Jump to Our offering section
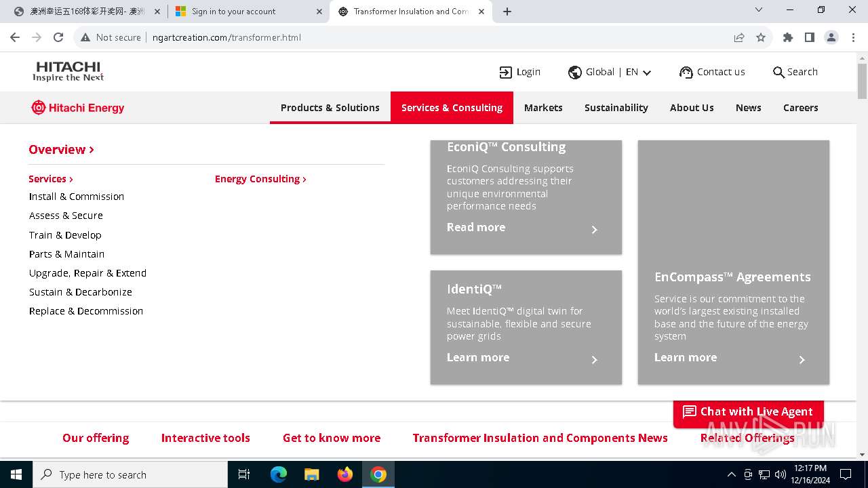 (x=96, y=438)
